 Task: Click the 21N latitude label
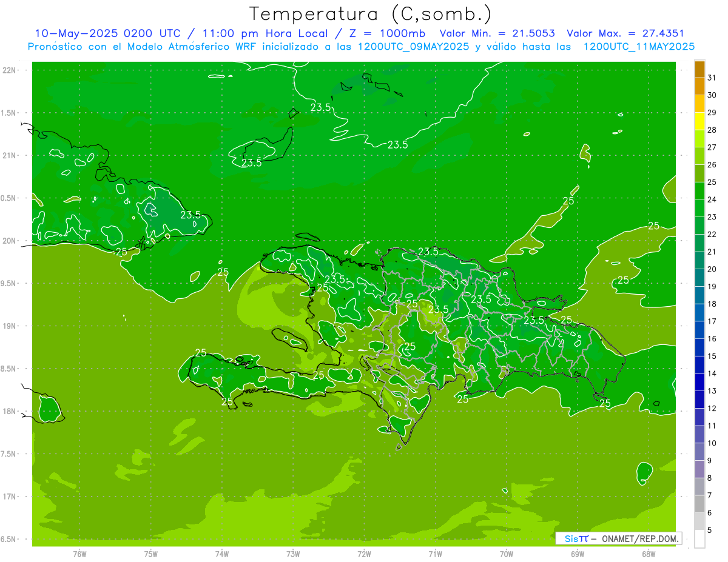pyautogui.click(x=10, y=156)
